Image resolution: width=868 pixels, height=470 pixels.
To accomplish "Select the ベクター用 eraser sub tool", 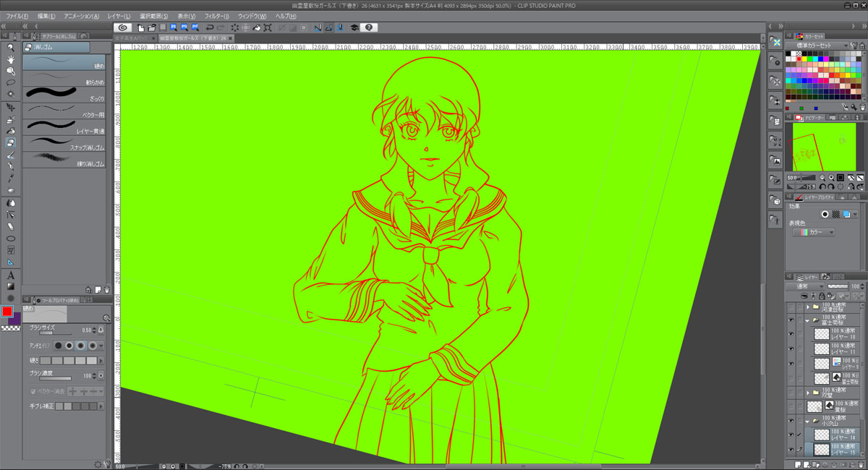I will click(65, 110).
